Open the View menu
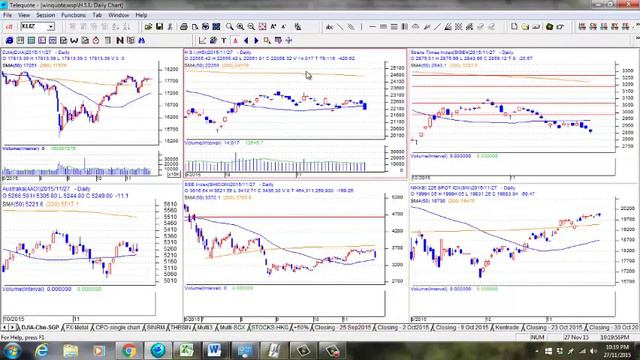Viewport: 640px width, 360px height. [24, 15]
